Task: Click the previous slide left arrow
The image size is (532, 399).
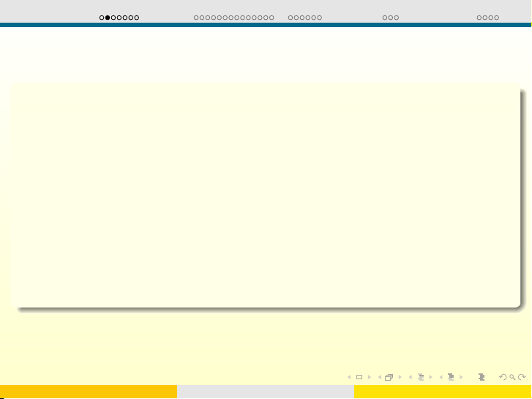Action: pyautogui.click(x=349, y=377)
